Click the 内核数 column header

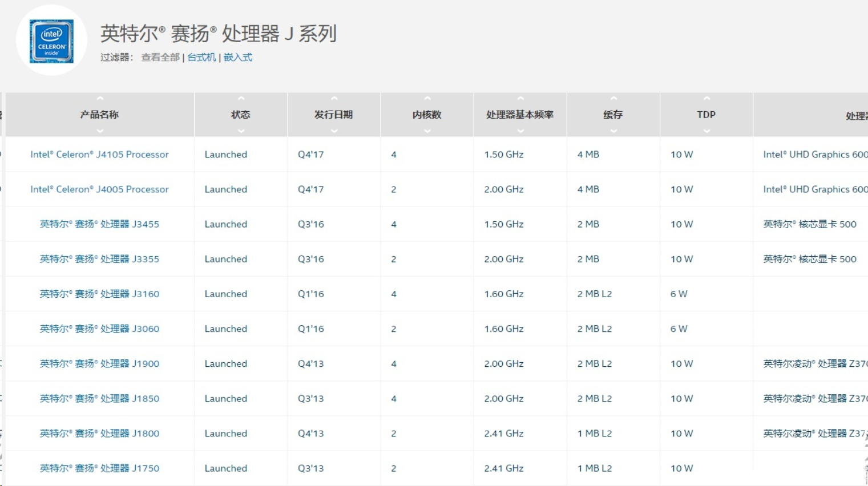[427, 115]
